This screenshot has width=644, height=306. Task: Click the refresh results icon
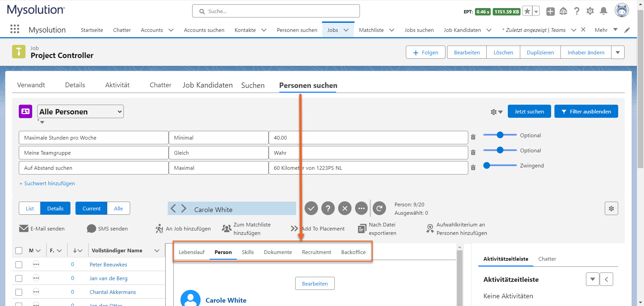[379, 208]
